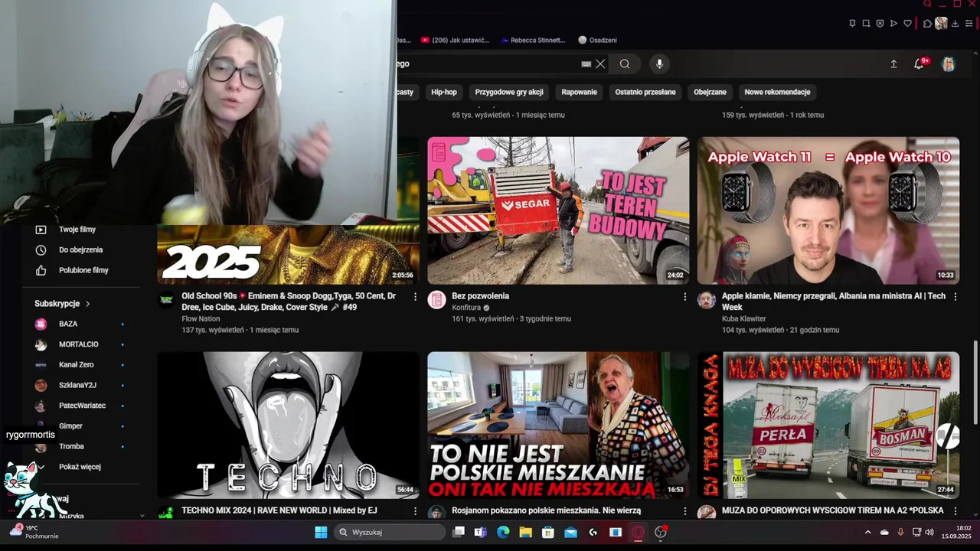This screenshot has width=980, height=551.
Task: Open the YouTube create/upload icon
Action: 893,64
